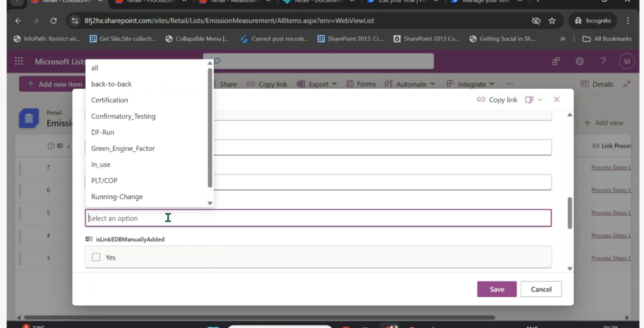Open the Integrate dropdown

[x=470, y=84]
